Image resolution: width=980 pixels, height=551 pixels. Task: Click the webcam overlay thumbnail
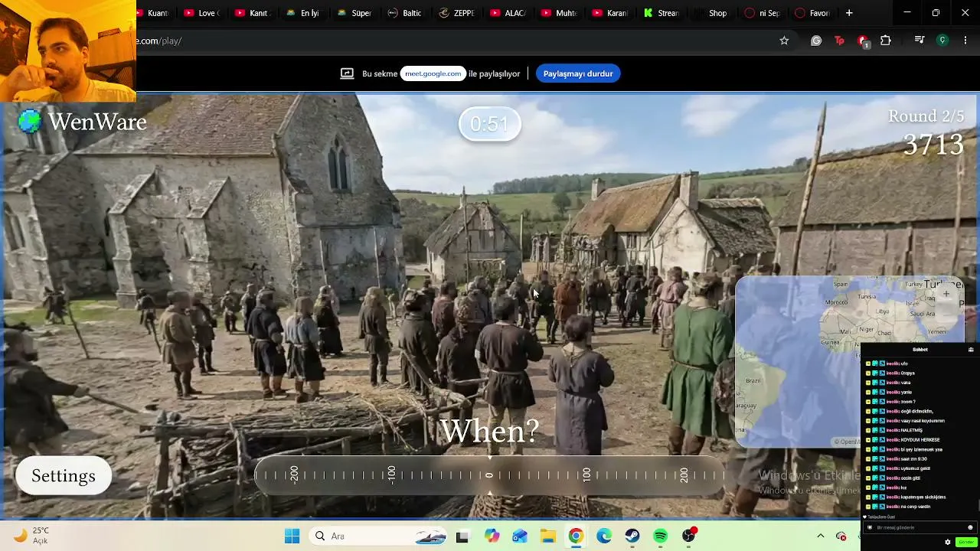[68, 51]
